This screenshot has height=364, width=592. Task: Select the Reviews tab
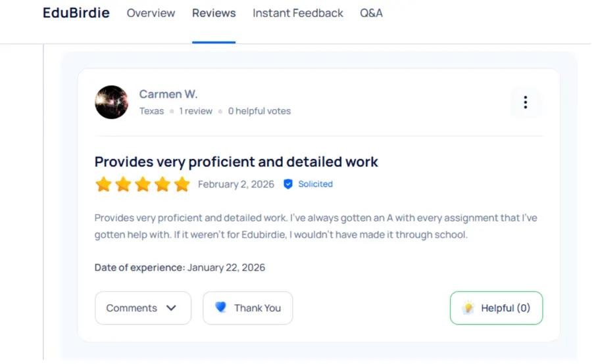(x=214, y=13)
